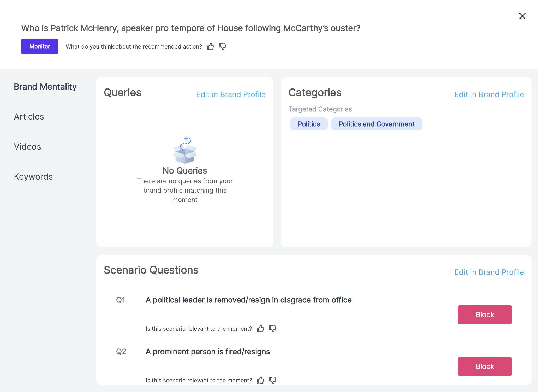Image resolution: width=538 pixels, height=392 pixels.
Task: Open the Brand Mentality tab
Action: [x=45, y=87]
